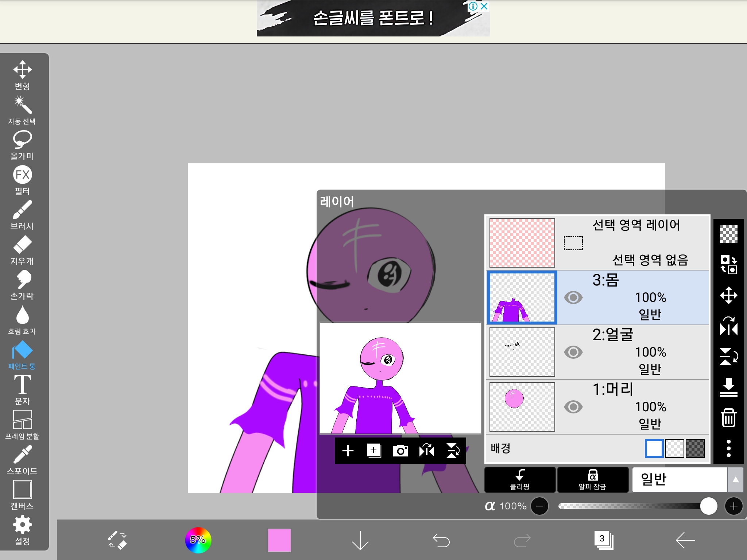Click the ad info icon
Screen dimensions: 747x560
click(x=473, y=6)
